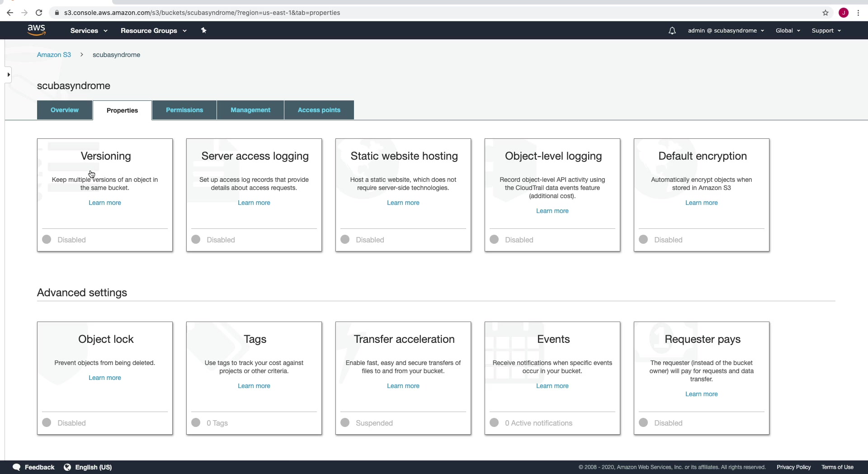Screen dimensions: 868x474
Task: Click the Feedback speech bubble icon
Action: pyautogui.click(x=17, y=467)
